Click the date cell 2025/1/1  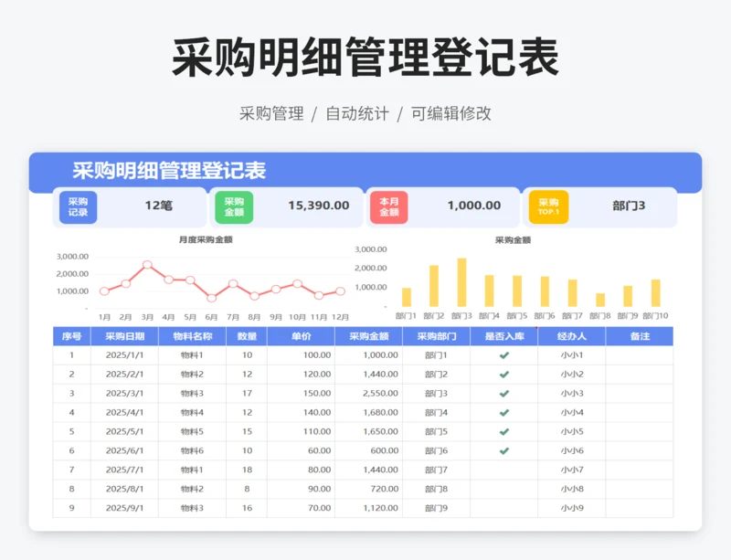click(x=124, y=355)
